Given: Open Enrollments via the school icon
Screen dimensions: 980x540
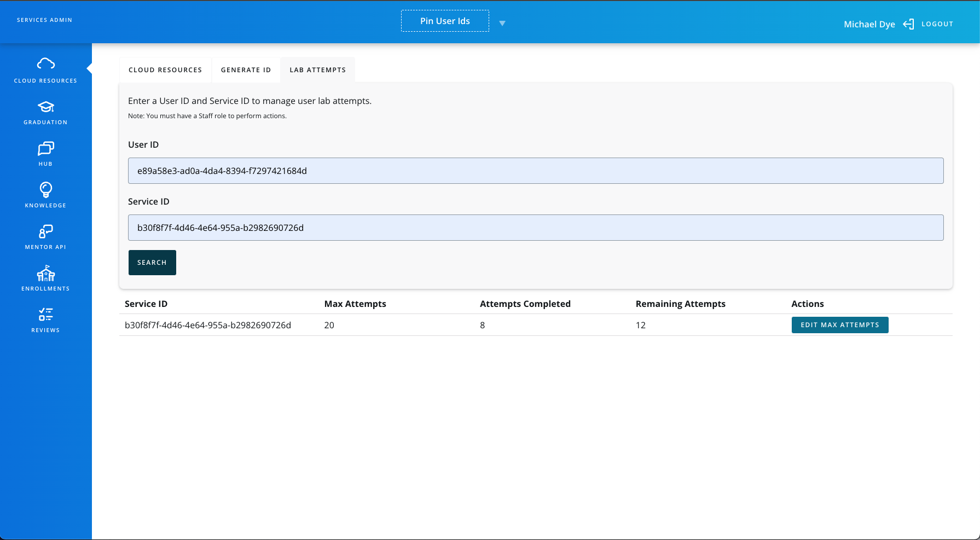Looking at the screenshot, I should 46,273.
